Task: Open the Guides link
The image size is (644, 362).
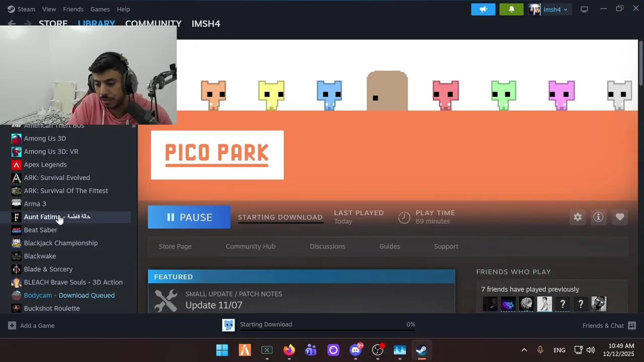Action: tap(390, 246)
